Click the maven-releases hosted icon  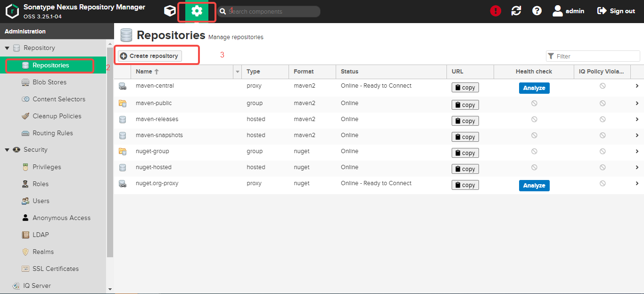123,119
